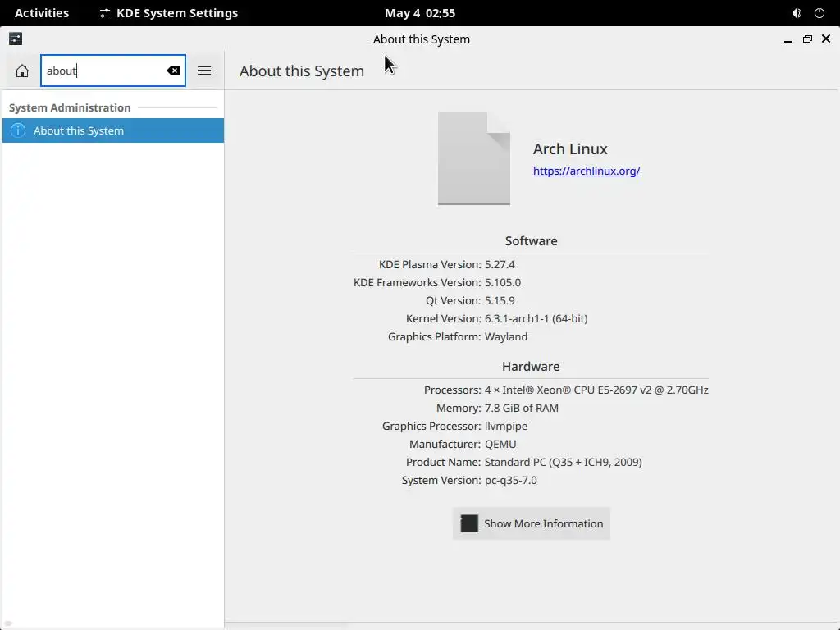The width and height of the screenshot is (840, 630).
Task: Click Graphics Platform value Wayland
Action: (x=506, y=337)
